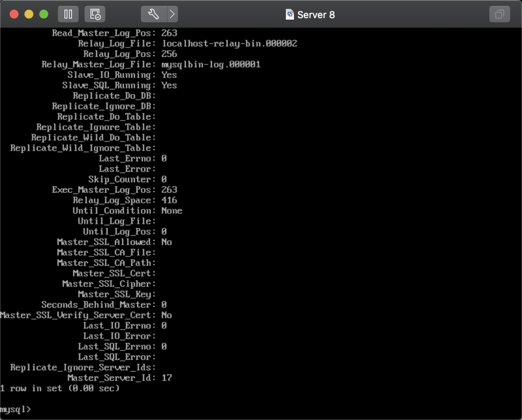This screenshot has width=522, height=420.
Task: Click mysqlbin-log.000001 value
Action: (211, 64)
